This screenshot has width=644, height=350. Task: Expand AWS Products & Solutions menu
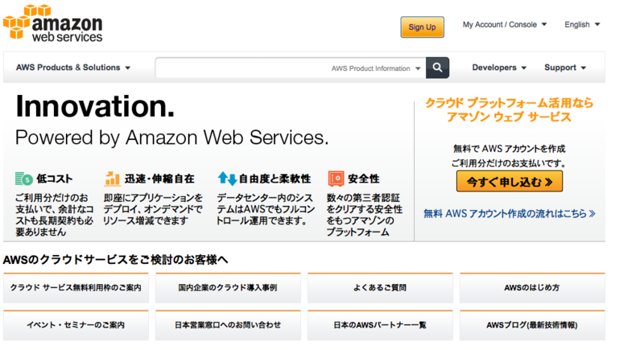72,68
